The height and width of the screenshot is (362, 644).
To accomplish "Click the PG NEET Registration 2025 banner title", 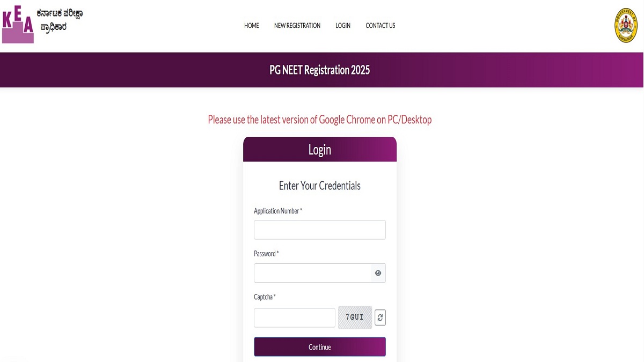I will pos(320,70).
